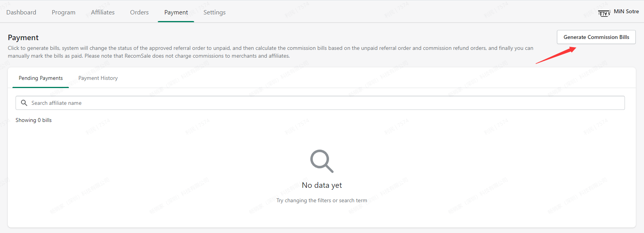The height and width of the screenshot is (233, 644).
Task: Select the Payment tab in navigation
Action: 176,12
